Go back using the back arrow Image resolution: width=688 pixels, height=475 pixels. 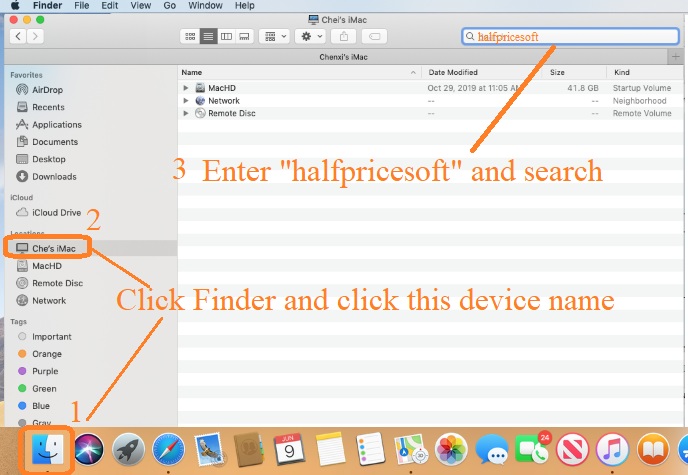[18, 36]
